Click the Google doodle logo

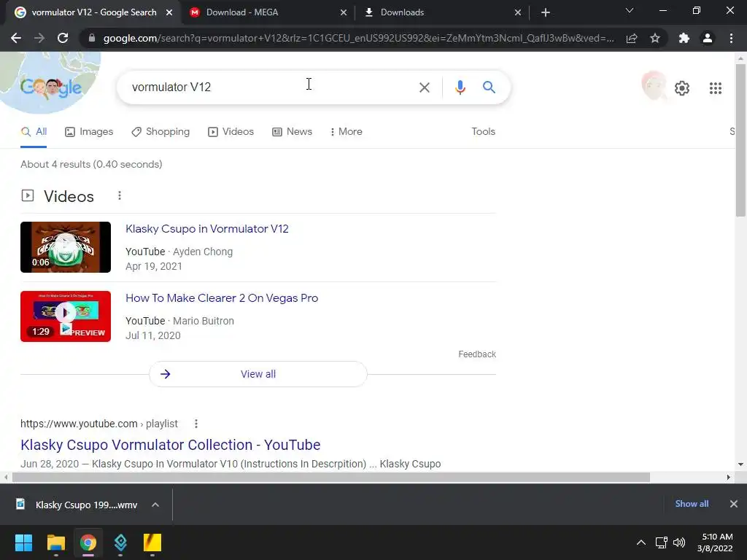pyautogui.click(x=50, y=87)
